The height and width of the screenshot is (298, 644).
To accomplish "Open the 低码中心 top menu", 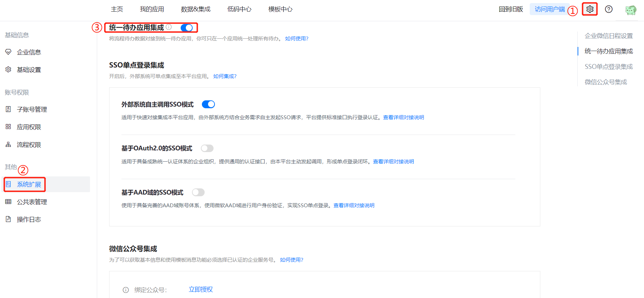I will [x=239, y=9].
